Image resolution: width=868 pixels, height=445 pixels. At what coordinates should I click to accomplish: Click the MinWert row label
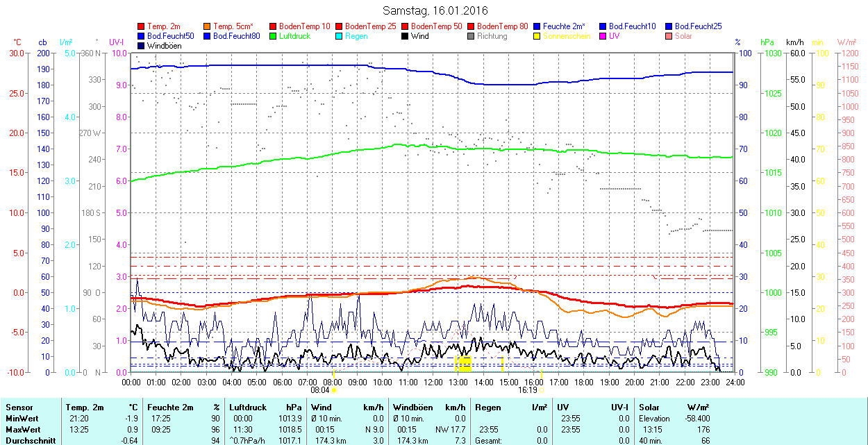point(21,419)
